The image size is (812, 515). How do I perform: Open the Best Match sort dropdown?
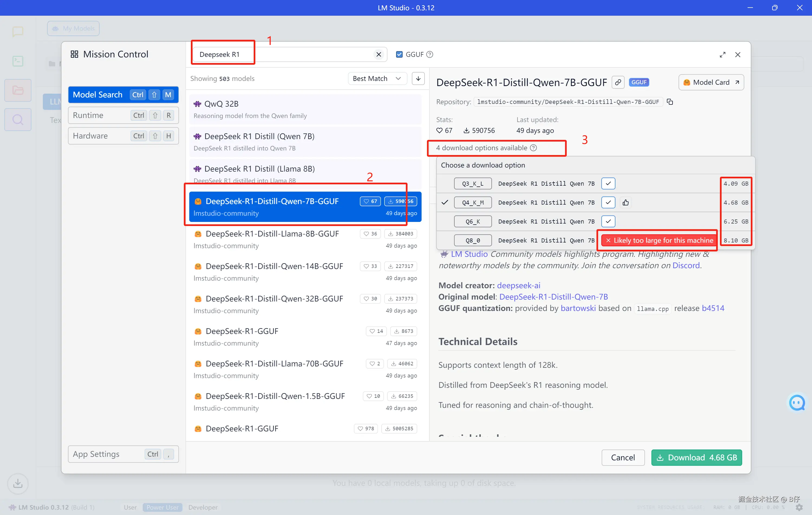coord(377,78)
